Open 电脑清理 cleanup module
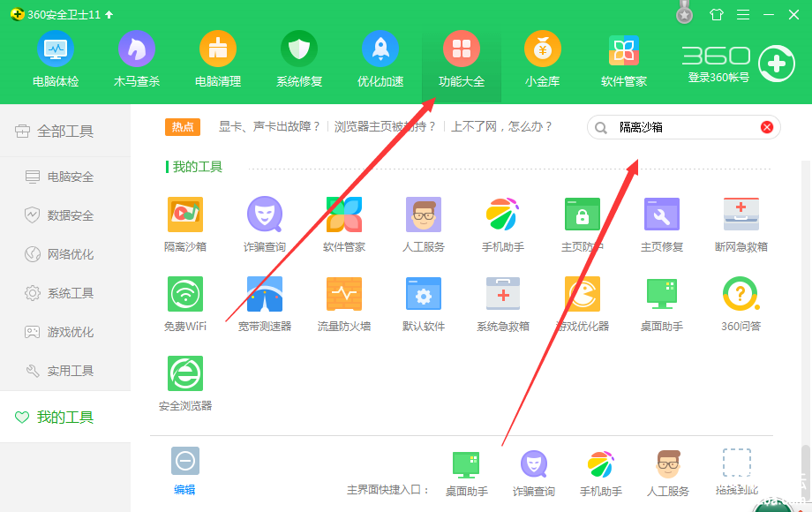 click(218, 59)
